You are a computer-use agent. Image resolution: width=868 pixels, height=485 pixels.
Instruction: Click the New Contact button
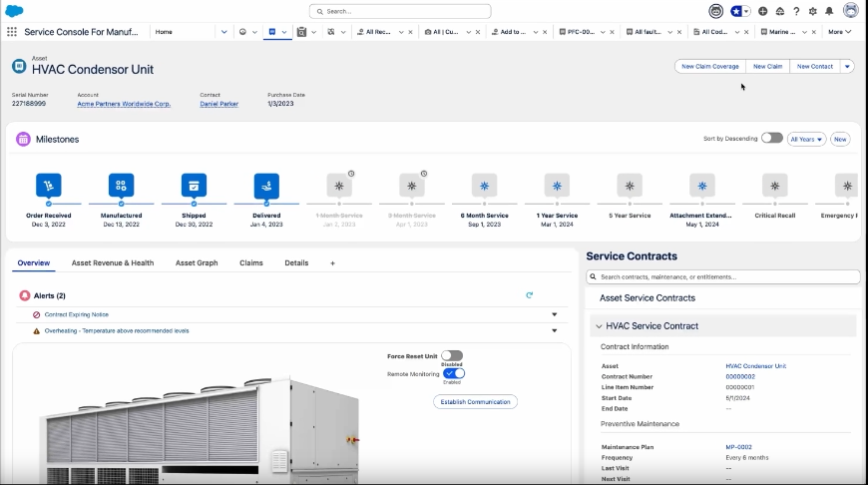click(815, 67)
